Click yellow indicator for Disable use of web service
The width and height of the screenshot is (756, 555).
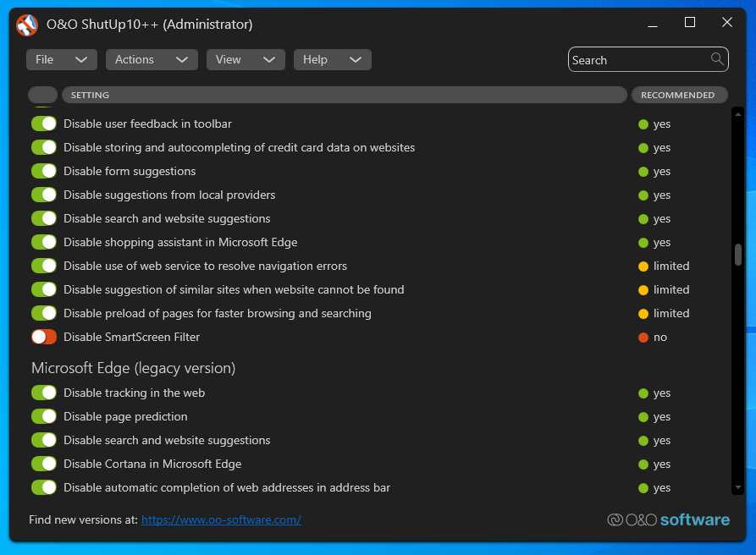pyautogui.click(x=643, y=267)
